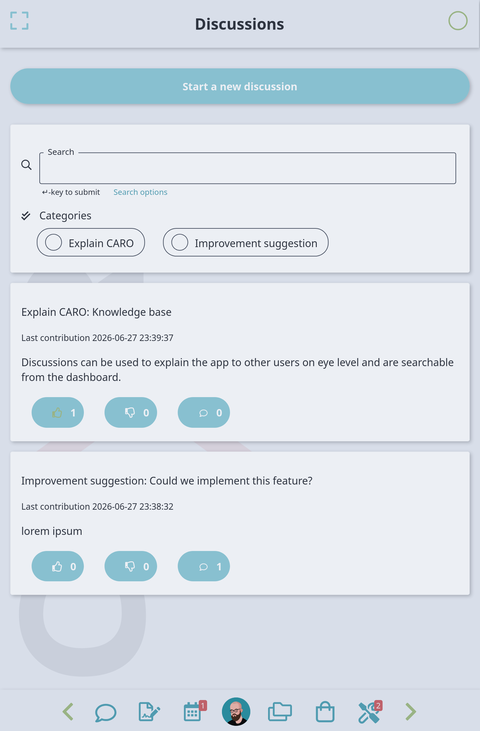Image resolution: width=480 pixels, height=731 pixels.
Task: Downvote the Knowledge base discussion
Action: pyautogui.click(x=130, y=413)
